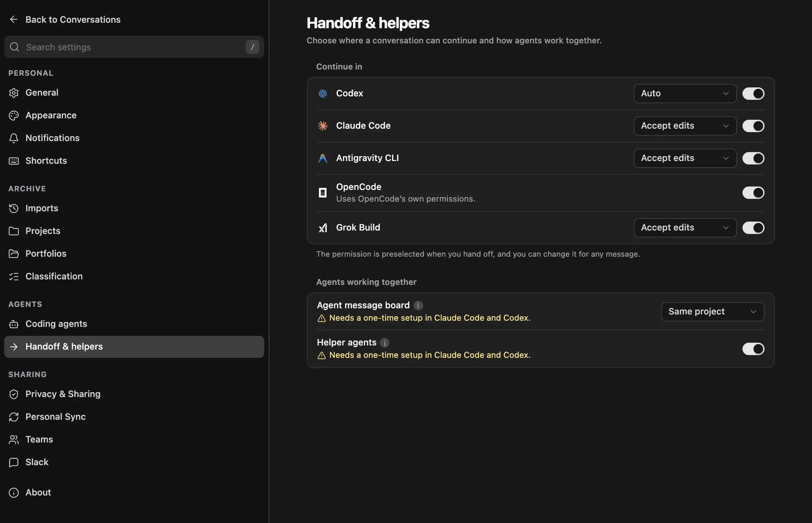Click the Classification checklist icon
Screen dimensions: 812x523
13,276
